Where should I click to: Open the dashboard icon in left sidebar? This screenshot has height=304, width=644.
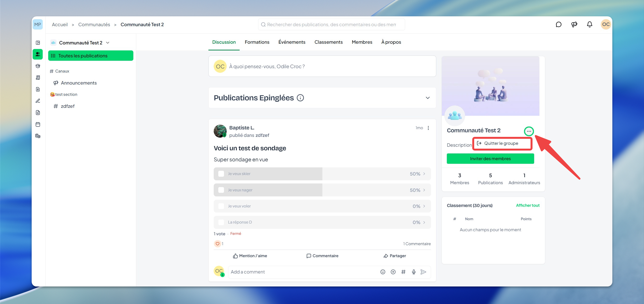click(x=38, y=43)
